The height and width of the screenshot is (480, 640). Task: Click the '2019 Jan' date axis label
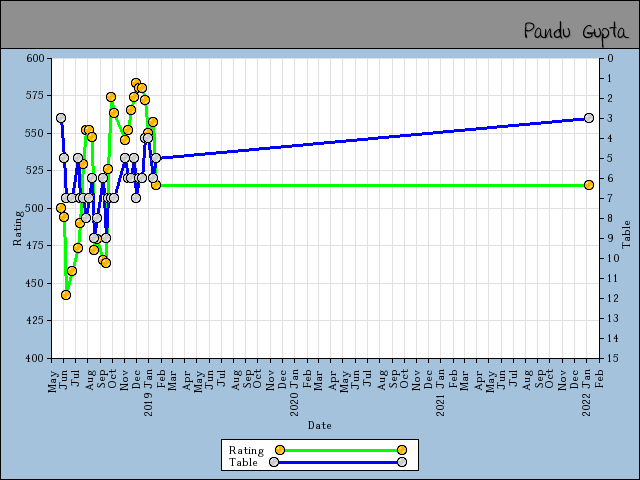pos(149,392)
